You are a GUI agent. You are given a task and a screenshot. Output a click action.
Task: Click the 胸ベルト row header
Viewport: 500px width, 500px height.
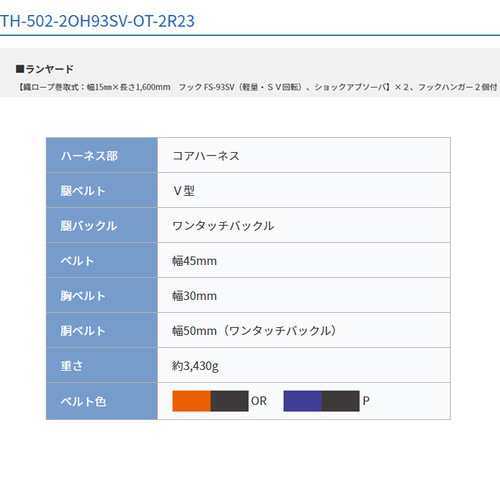tap(102, 295)
